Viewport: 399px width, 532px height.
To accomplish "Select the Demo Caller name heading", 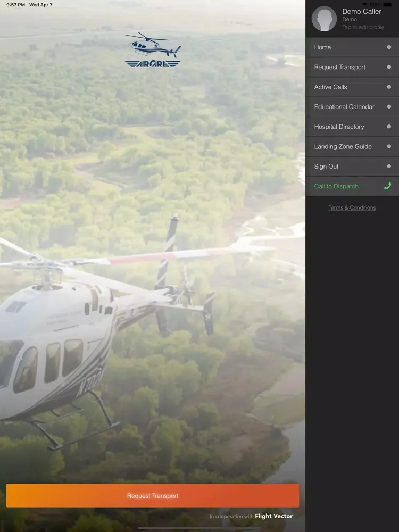I will tap(361, 11).
